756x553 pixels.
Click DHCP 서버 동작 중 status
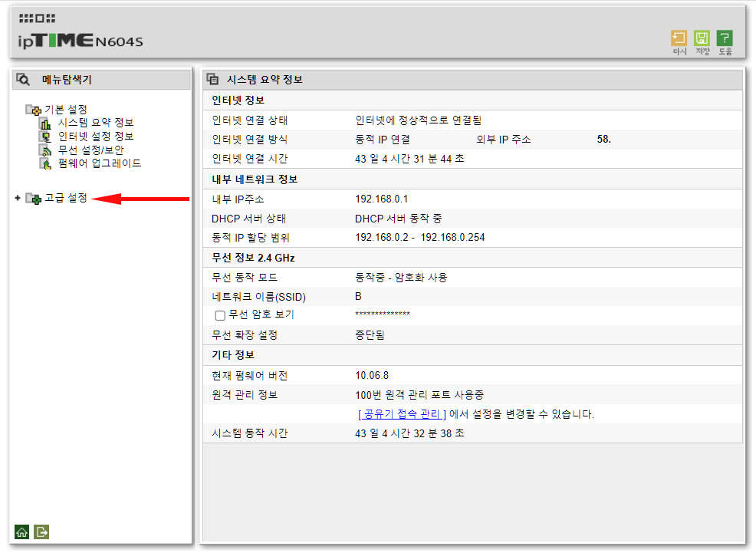click(398, 219)
